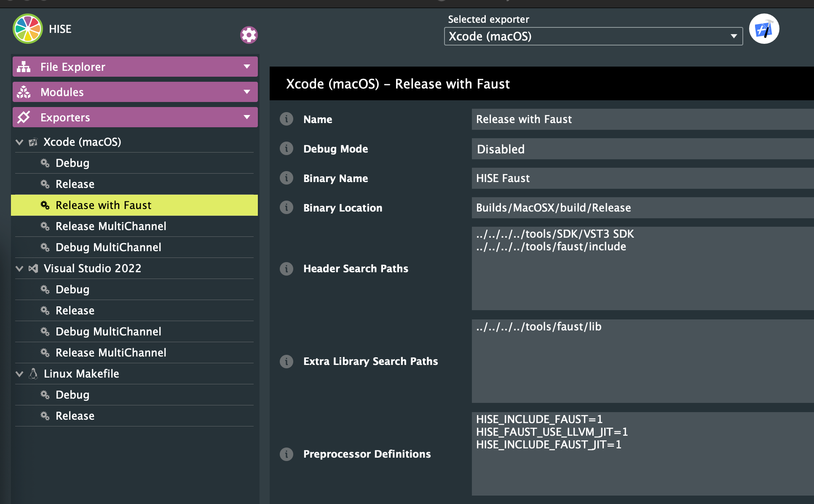Edit the Binary Location field
The width and height of the screenshot is (814, 504).
pos(643,208)
